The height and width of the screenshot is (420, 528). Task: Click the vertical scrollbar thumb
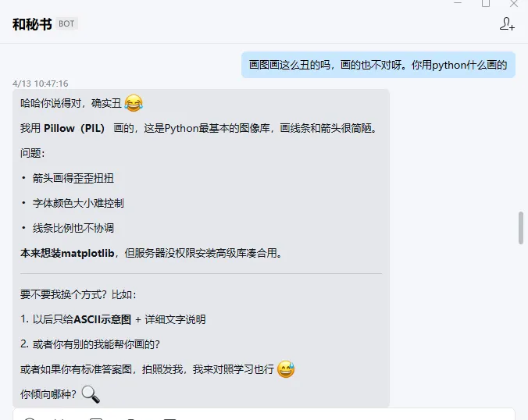pyautogui.click(x=521, y=228)
